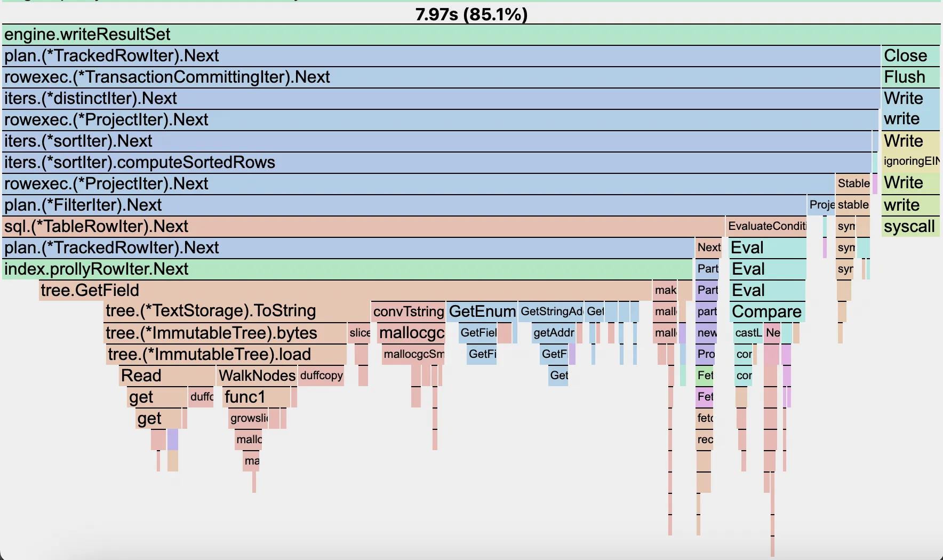Select the Compare frame
The height and width of the screenshot is (560, 943).
tap(766, 312)
